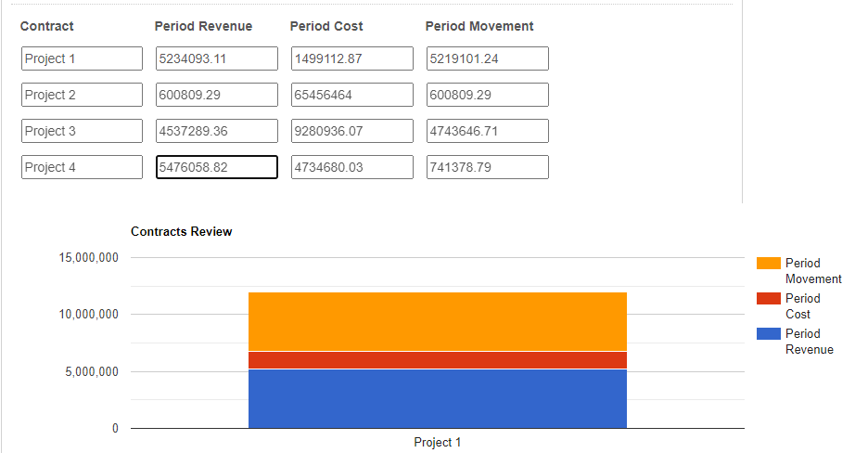Click the orange Period Movement legend swatch
The height and width of the screenshot is (453, 868).
(769, 263)
